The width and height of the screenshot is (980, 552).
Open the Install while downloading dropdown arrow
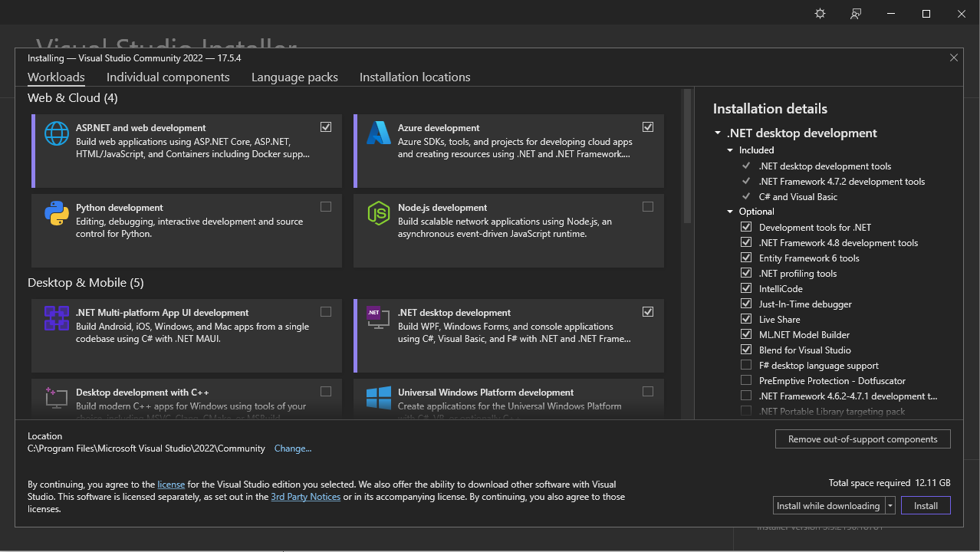point(890,506)
